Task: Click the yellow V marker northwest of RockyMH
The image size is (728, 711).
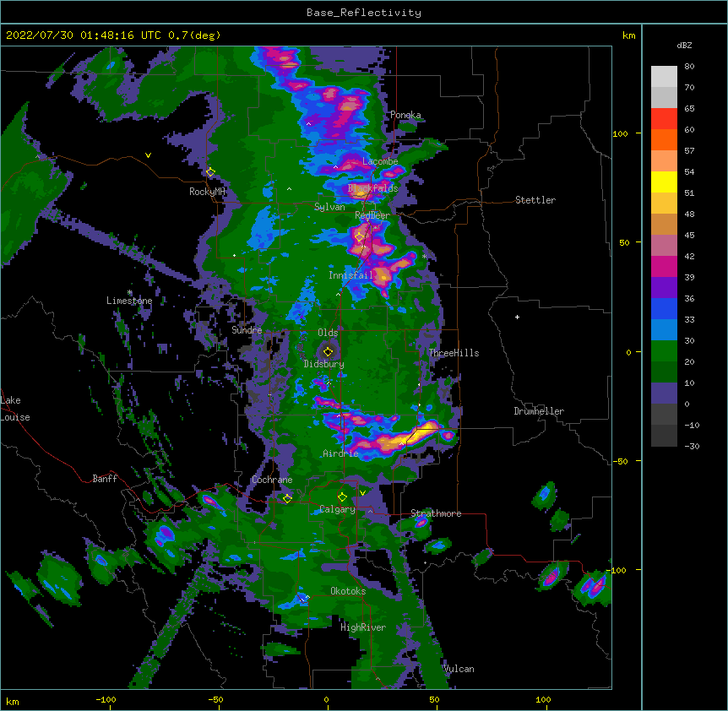Action: pyautogui.click(x=148, y=155)
